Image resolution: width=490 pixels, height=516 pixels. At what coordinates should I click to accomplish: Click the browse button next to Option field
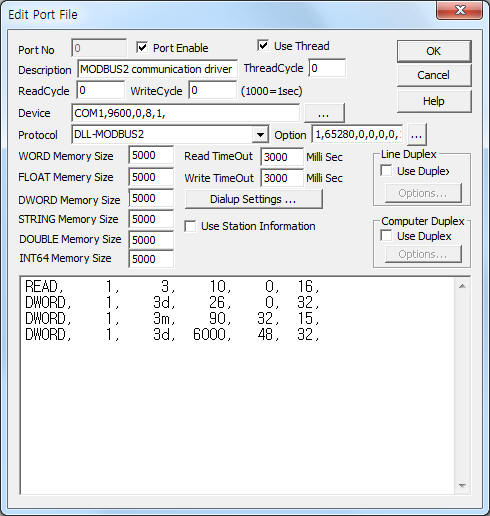tap(416, 135)
